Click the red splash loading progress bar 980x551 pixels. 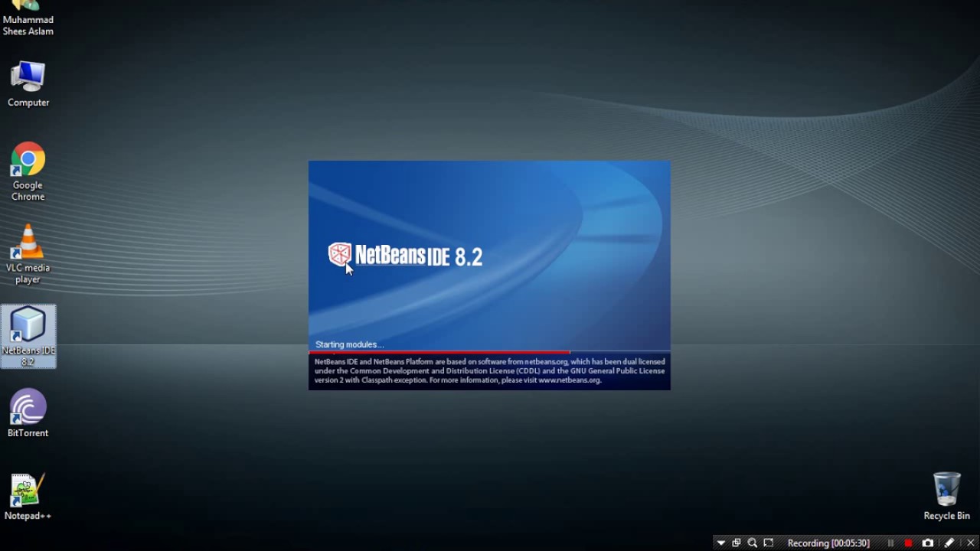click(x=439, y=352)
